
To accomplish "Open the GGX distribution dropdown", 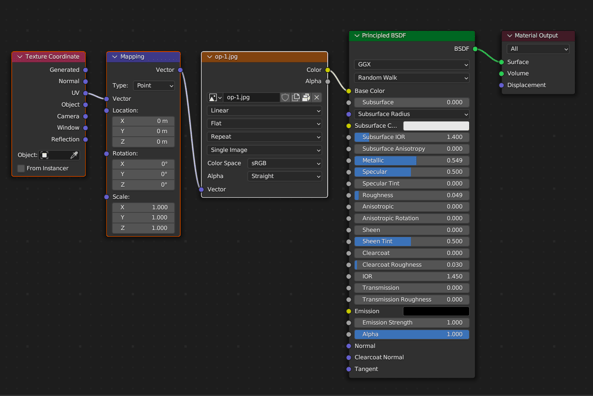I will tap(412, 65).
